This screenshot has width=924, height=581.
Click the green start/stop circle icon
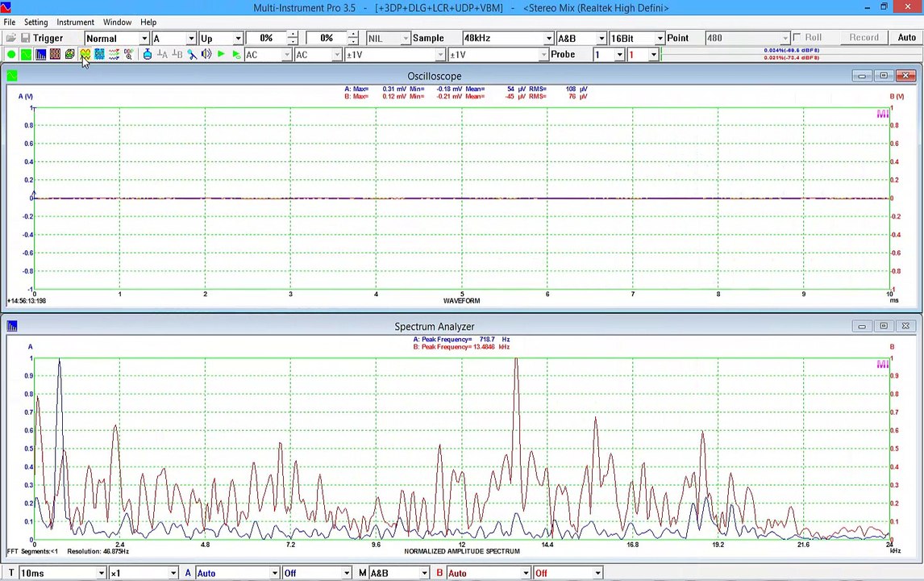pos(11,55)
